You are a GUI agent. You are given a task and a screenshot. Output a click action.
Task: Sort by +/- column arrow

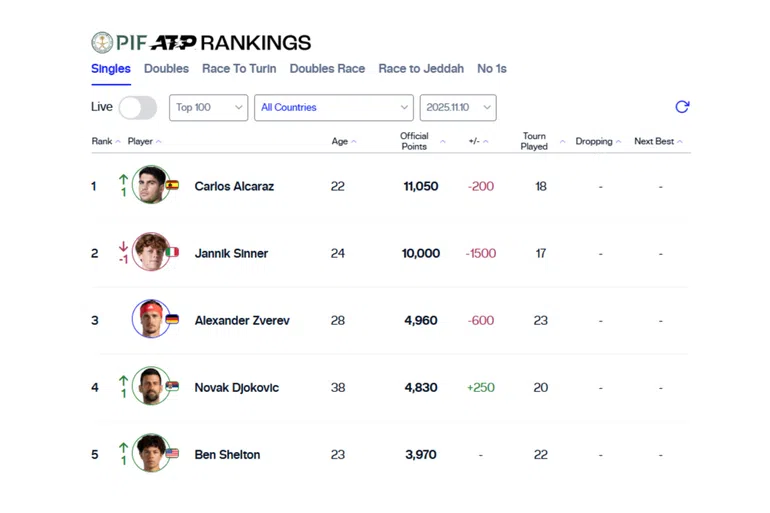coord(486,142)
